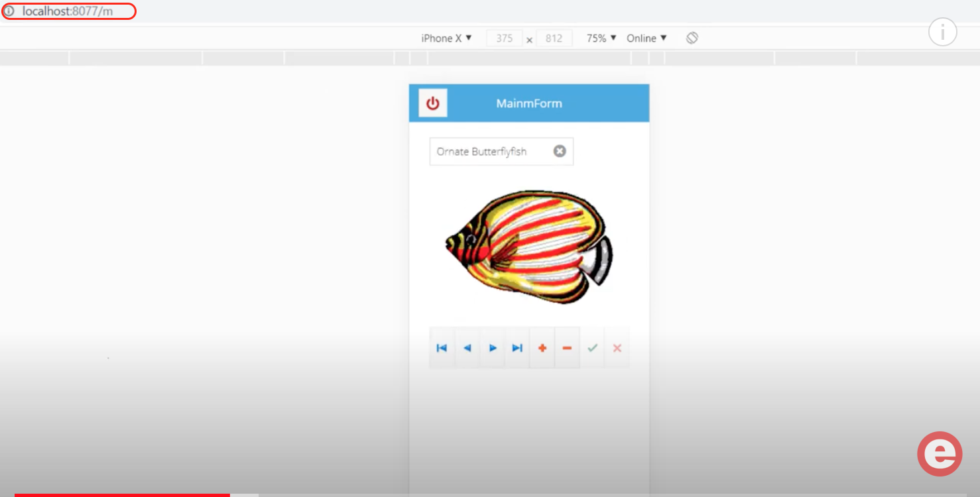Screen dimensions: 980x497
Task: Confirm edit with the green checkmark
Action: (x=592, y=348)
